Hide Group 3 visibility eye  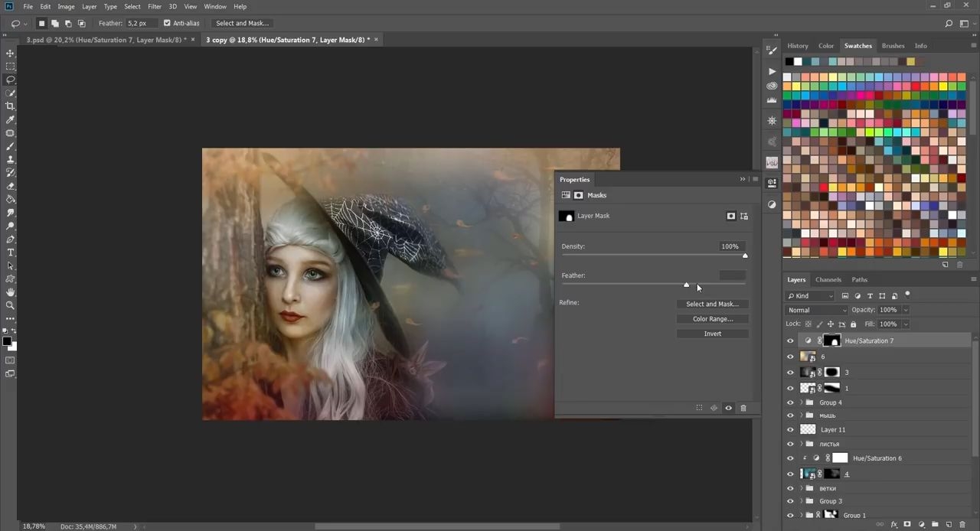tap(790, 501)
